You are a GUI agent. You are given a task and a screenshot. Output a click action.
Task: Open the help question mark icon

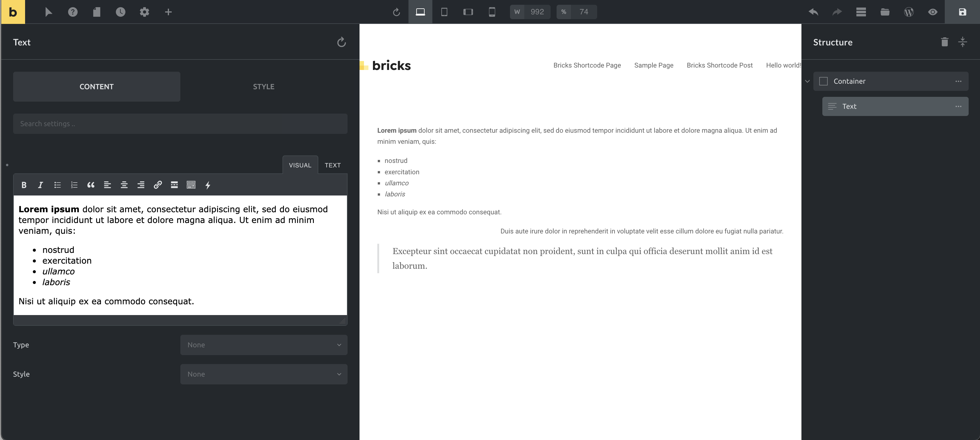click(x=73, y=12)
